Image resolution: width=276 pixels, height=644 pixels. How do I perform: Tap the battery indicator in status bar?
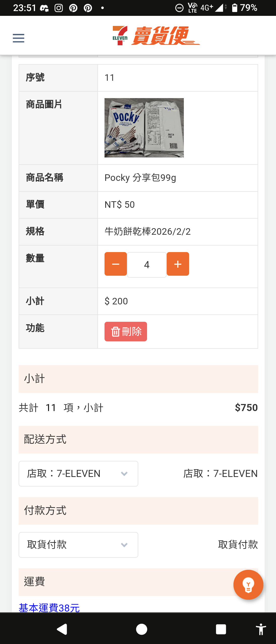(235, 8)
